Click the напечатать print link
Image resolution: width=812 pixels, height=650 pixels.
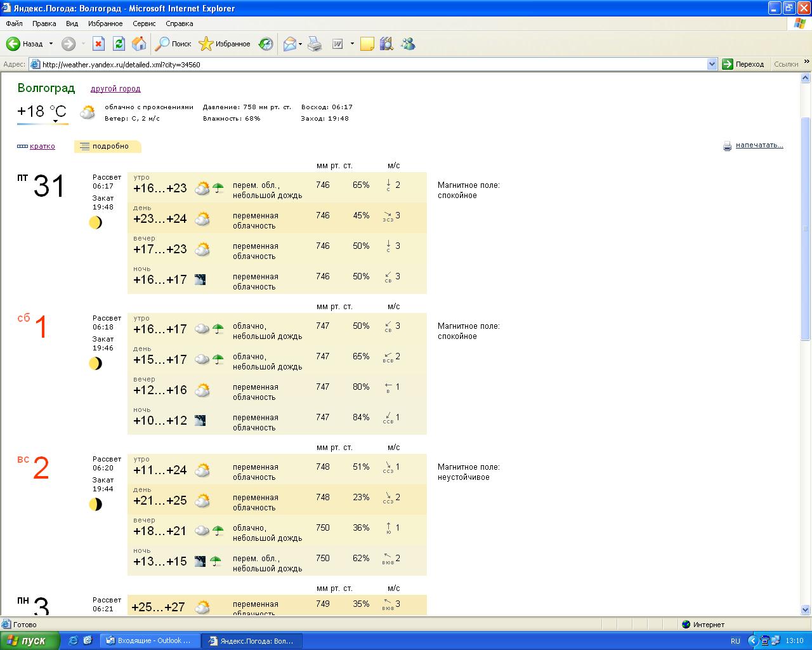click(x=759, y=145)
